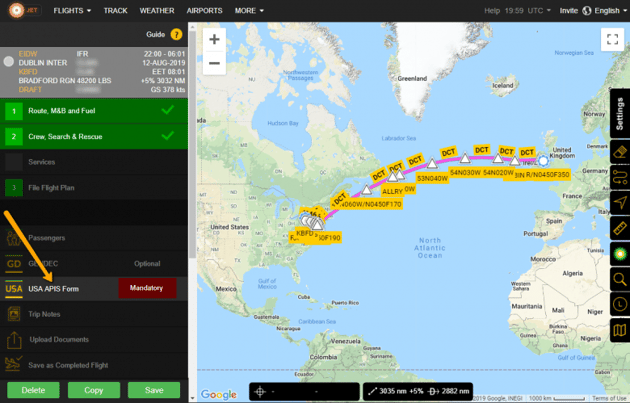Click the Dublin departure airport marker
The width and height of the screenshot is (630, 403).
(x=543, y=161)
